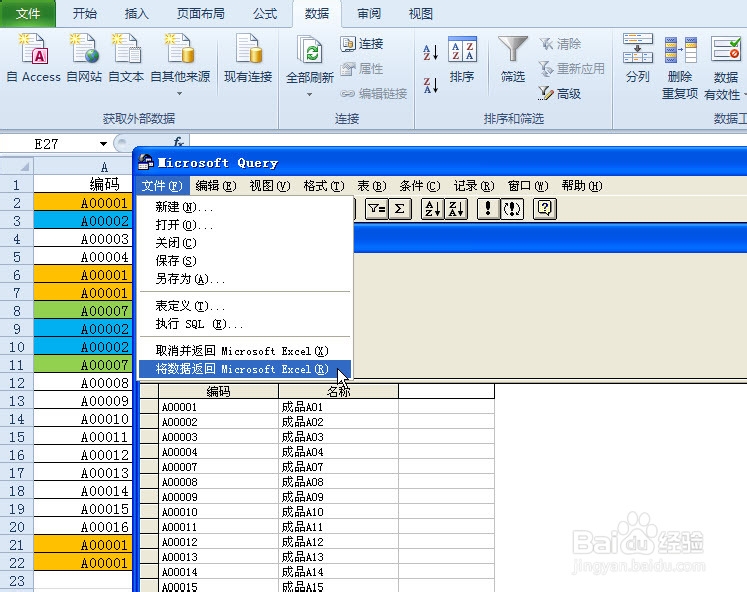Image resolution: width=747 pixels, height=592 pixels.
Task: Open Connections (连接) in the ribbon
Action: (x=362, y=44)
